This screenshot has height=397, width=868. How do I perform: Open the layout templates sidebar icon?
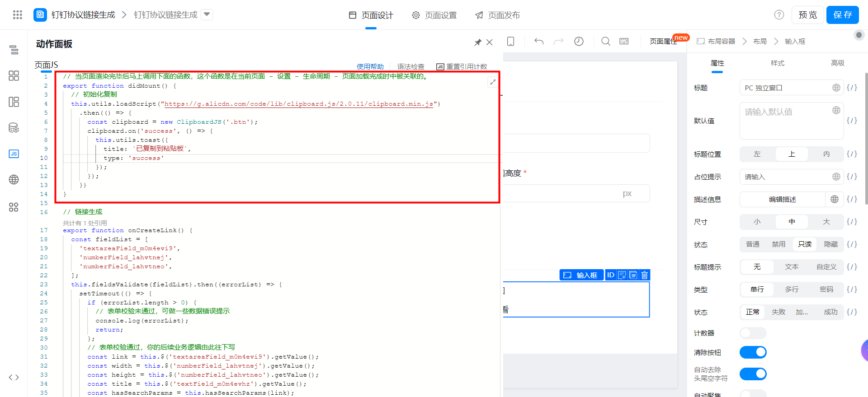tap(14, 102)
